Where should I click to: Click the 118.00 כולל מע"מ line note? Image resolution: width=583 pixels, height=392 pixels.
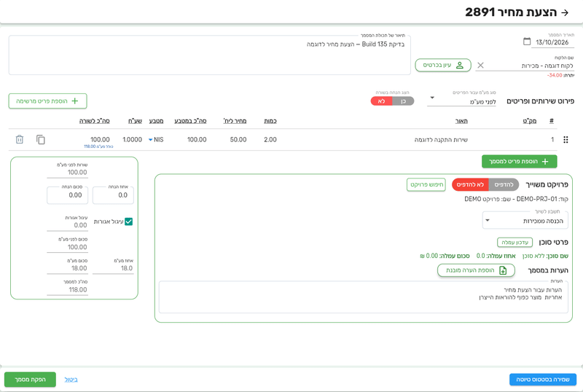pyautogui.click(x=98, y=147)
